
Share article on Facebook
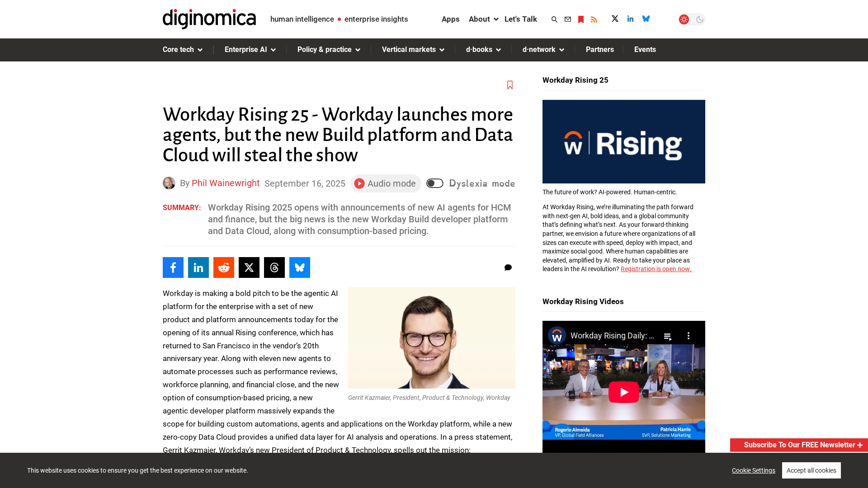(x=173, y=267)
